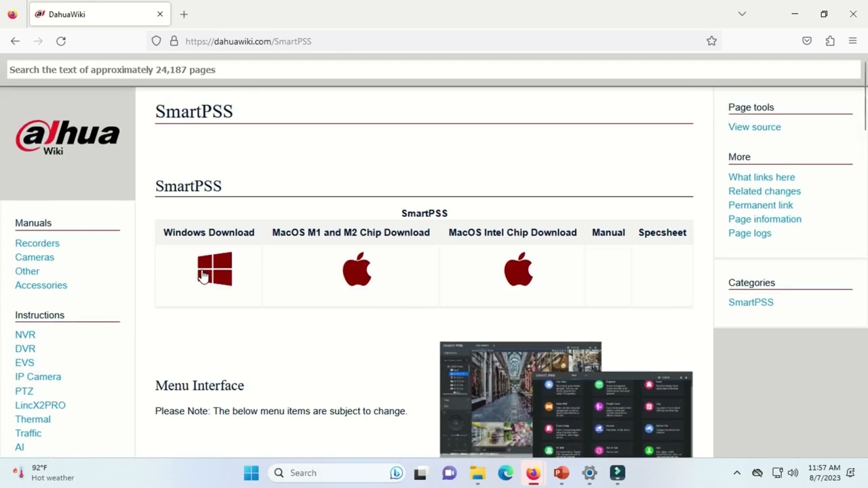Open the SmartPSS category link
This screenshot has width=868, height=488.
751,302
